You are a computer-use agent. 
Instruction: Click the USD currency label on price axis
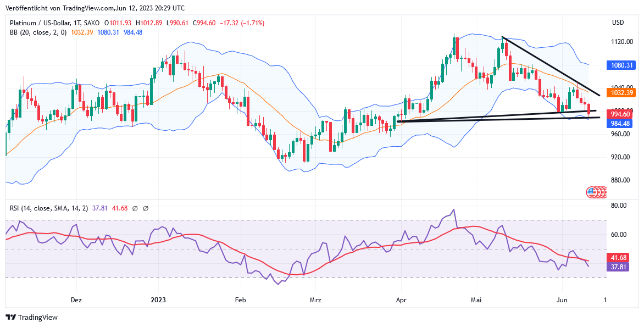tap(618, 23)
